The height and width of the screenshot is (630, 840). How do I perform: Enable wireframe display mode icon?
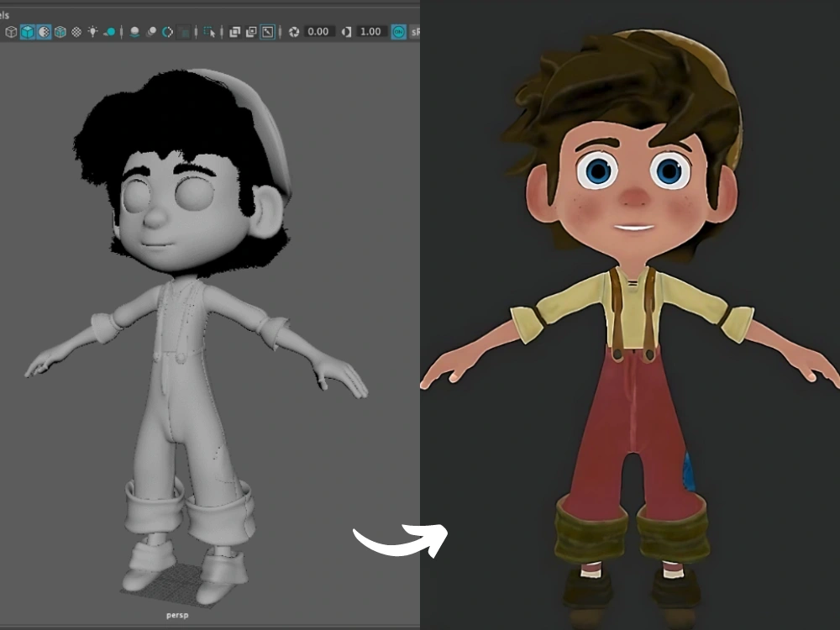point(11,32)
